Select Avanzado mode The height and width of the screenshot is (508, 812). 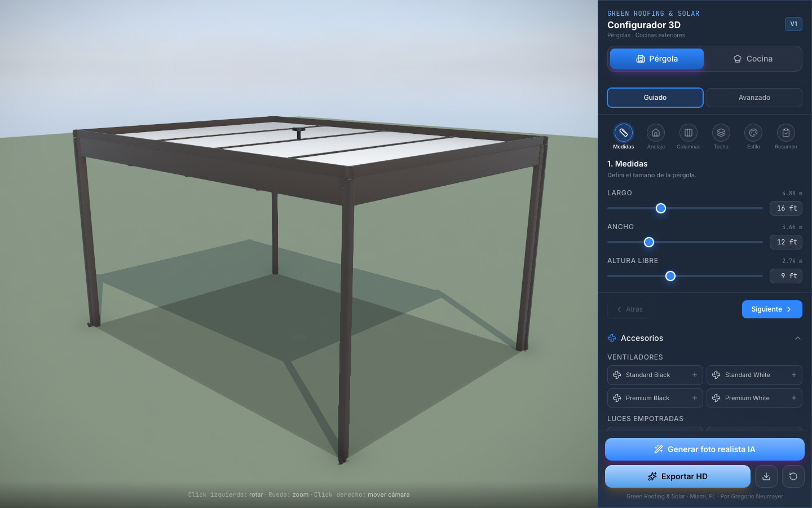[x=754, y=98]
